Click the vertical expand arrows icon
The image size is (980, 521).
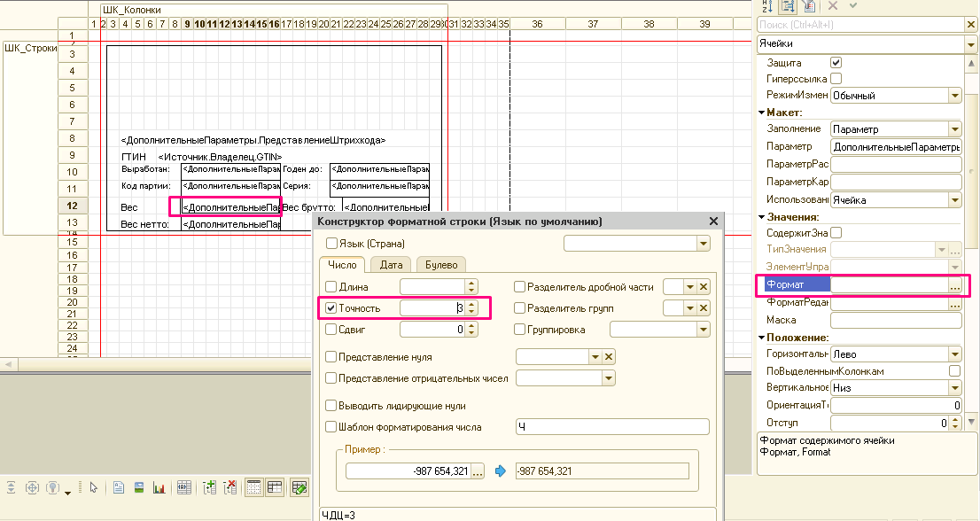click(x=11, y=488)
